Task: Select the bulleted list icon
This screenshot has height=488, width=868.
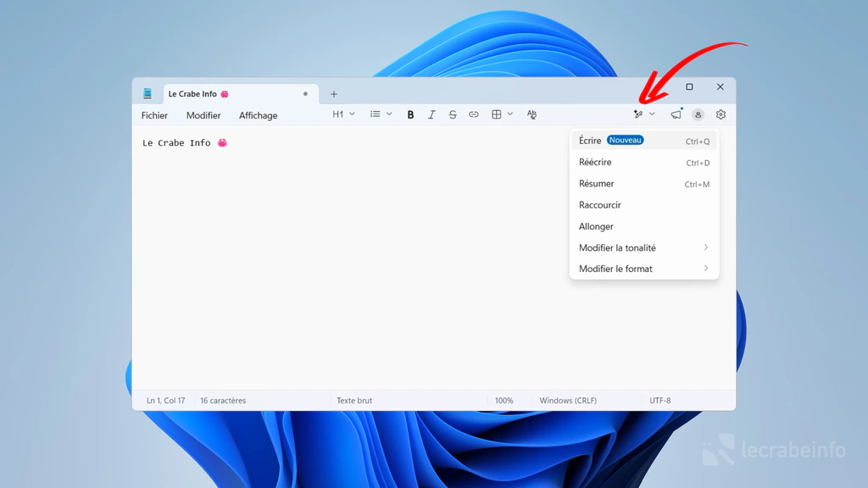Action: coord(373,114)
